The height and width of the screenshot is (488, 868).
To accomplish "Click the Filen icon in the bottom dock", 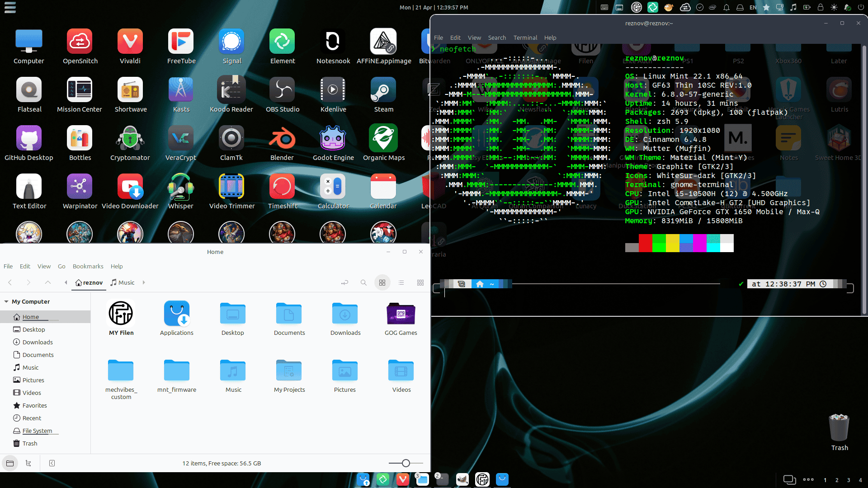I will pyautogui.click(x=482, y=479).
